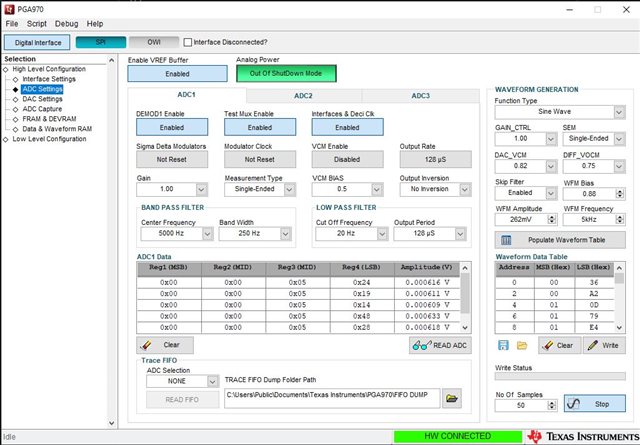
Task: Click the Texas Instruments logo
Action: coord(582,436)
